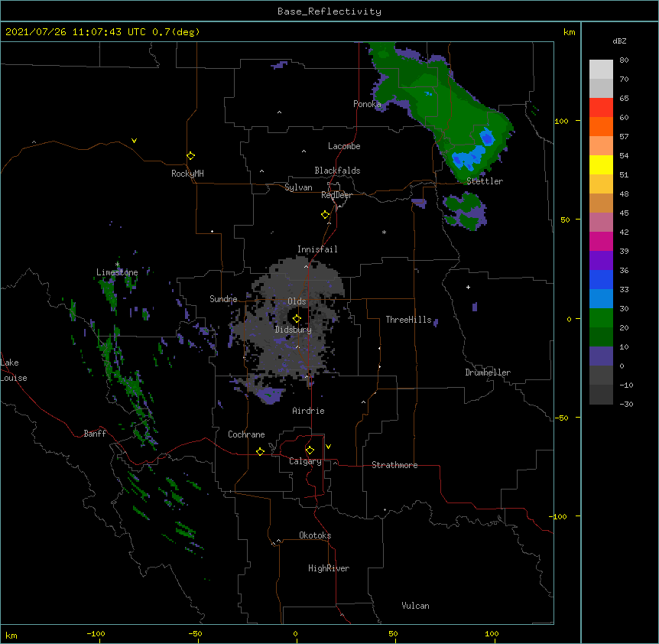Select the orange swatch between 60 and 57
The image size is (659, 644).
[601, 126]
